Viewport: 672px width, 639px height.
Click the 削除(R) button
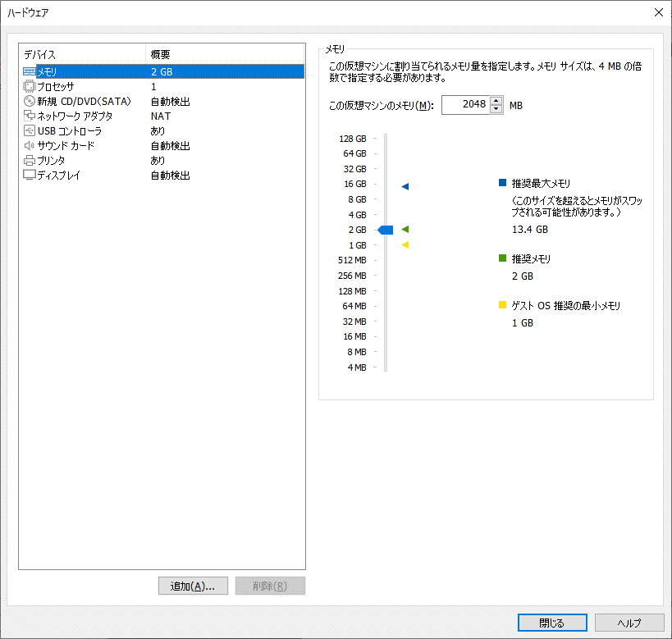point(270,586)
